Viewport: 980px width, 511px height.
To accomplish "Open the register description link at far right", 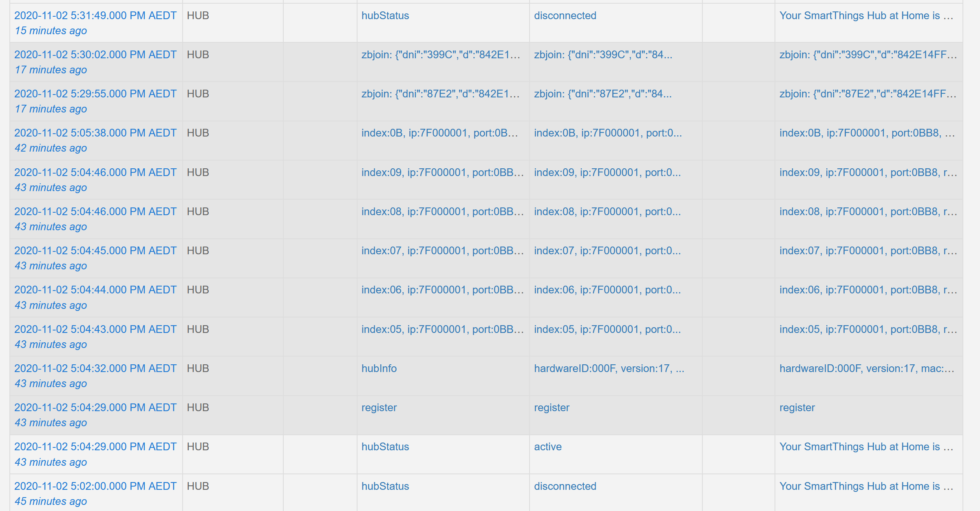I will (x=797, y=407).
